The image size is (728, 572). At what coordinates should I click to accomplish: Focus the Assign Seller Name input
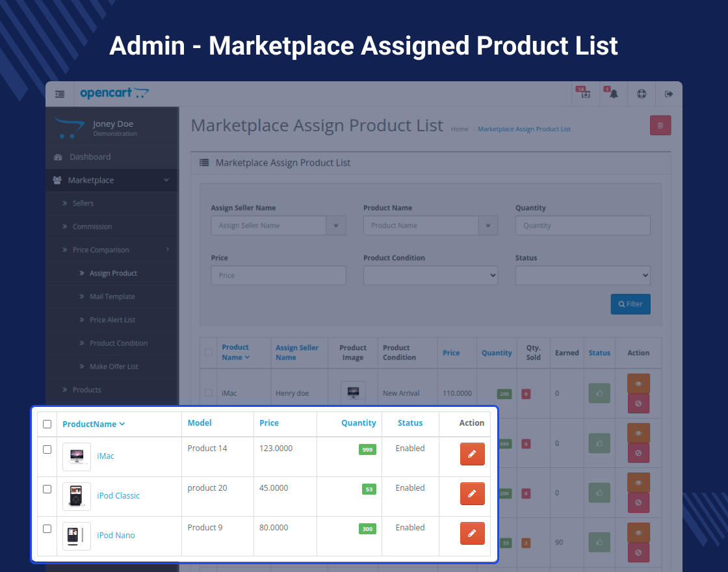(269, 226)
